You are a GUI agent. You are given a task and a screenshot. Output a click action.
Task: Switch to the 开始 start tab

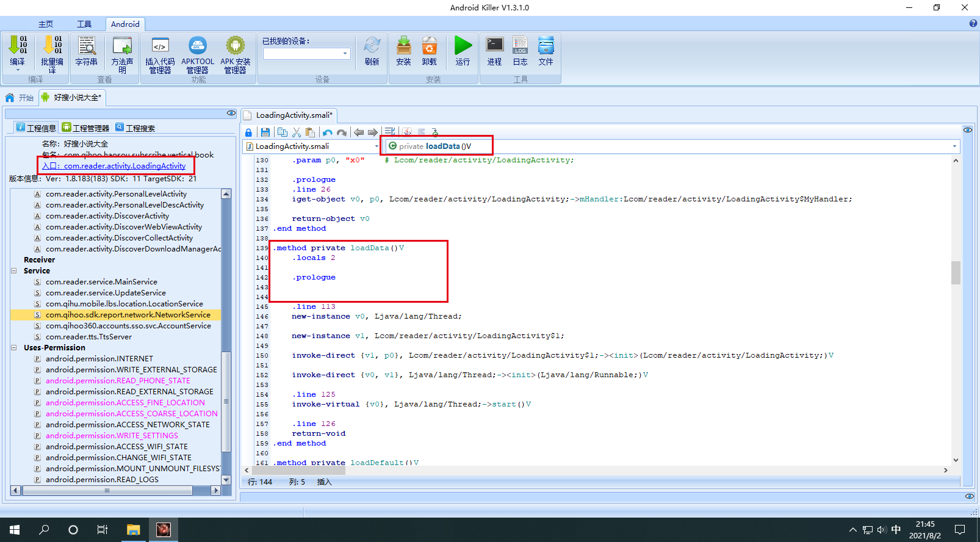click(20, 98)
